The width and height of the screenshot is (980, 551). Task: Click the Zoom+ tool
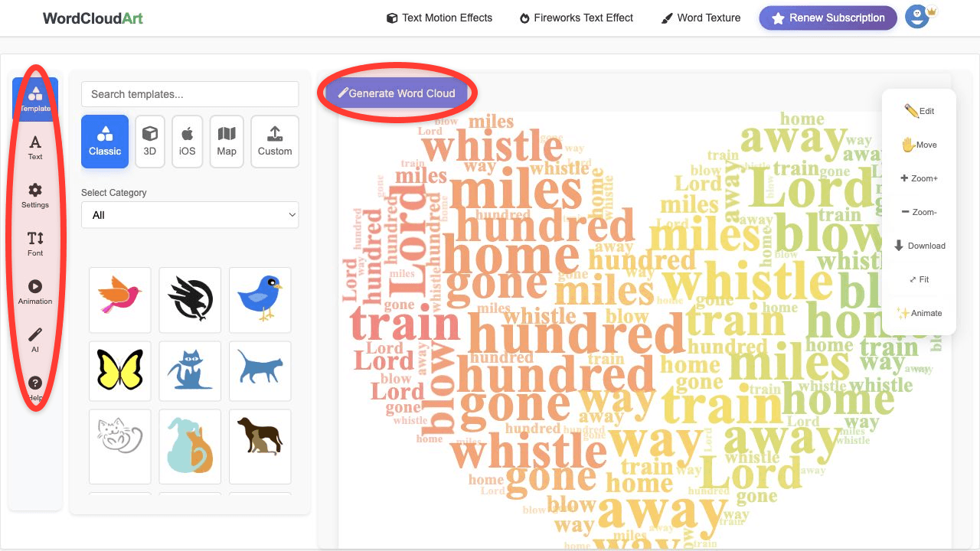tap(919, 178)
